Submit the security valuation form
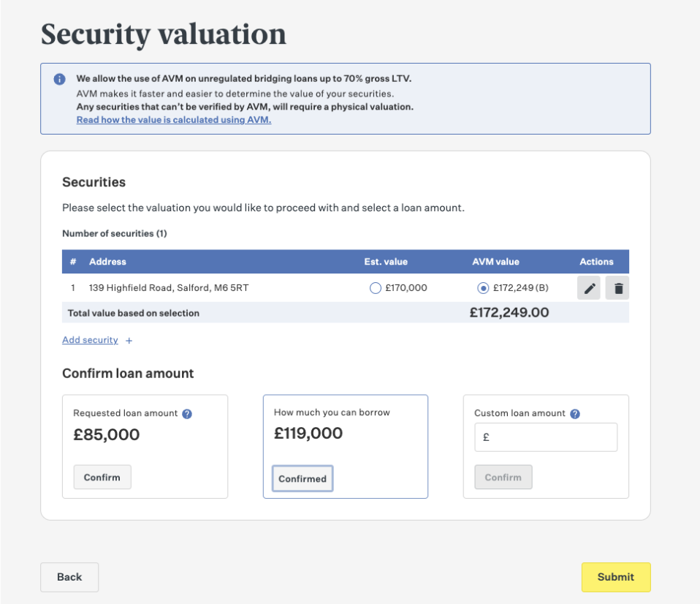Viewport: 700px width, 604px height. click(x=616, y=577)
